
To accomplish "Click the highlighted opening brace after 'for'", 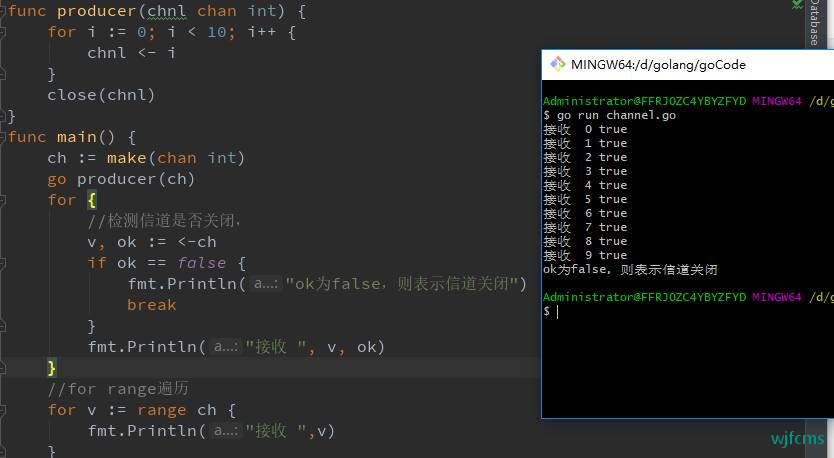I will click(92, 200).
